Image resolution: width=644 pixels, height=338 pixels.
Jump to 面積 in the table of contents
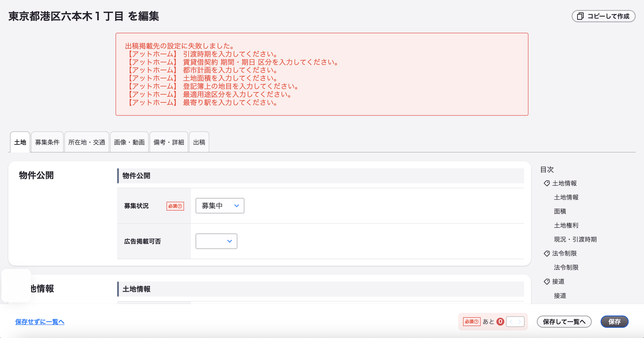560,211
